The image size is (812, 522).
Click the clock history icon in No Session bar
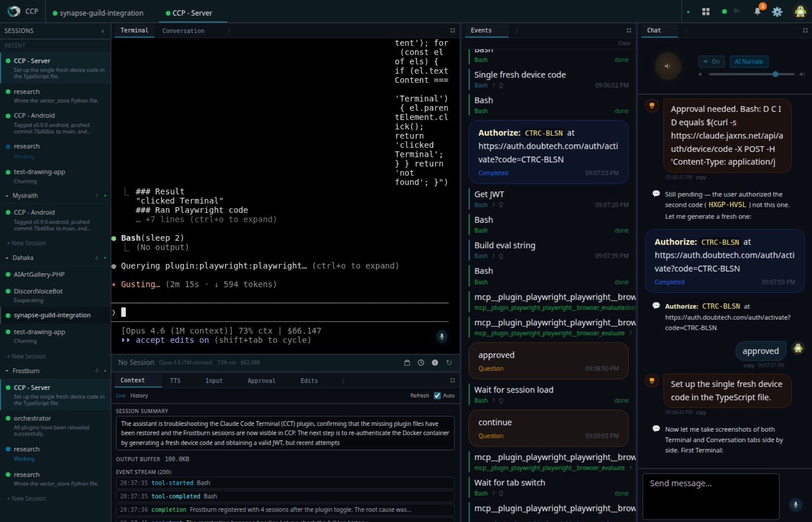421,363
